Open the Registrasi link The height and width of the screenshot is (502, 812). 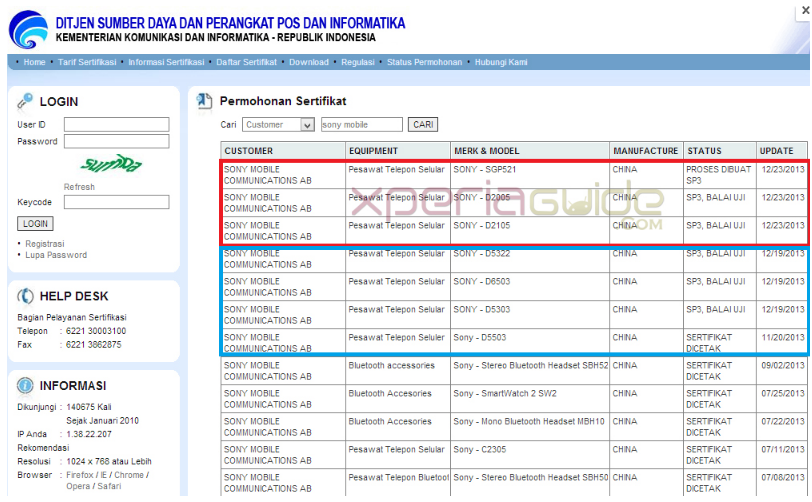coord(45,243)
